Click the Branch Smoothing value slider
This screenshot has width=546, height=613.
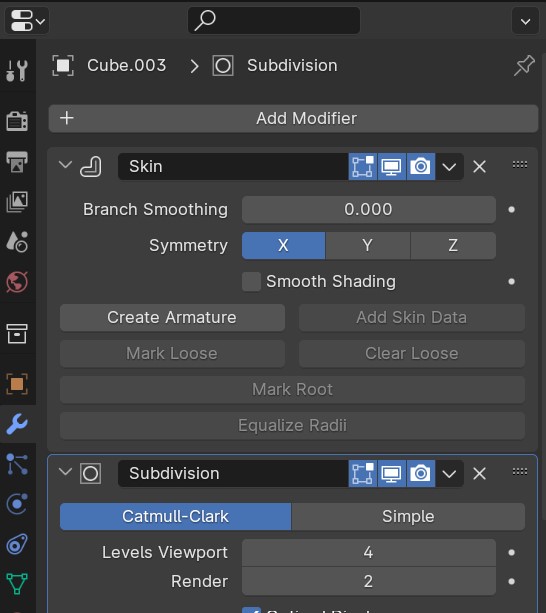(x=369, y=210)
